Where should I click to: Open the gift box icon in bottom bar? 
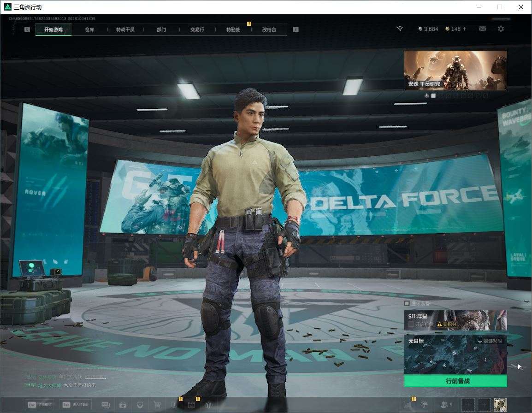[123, 405]
